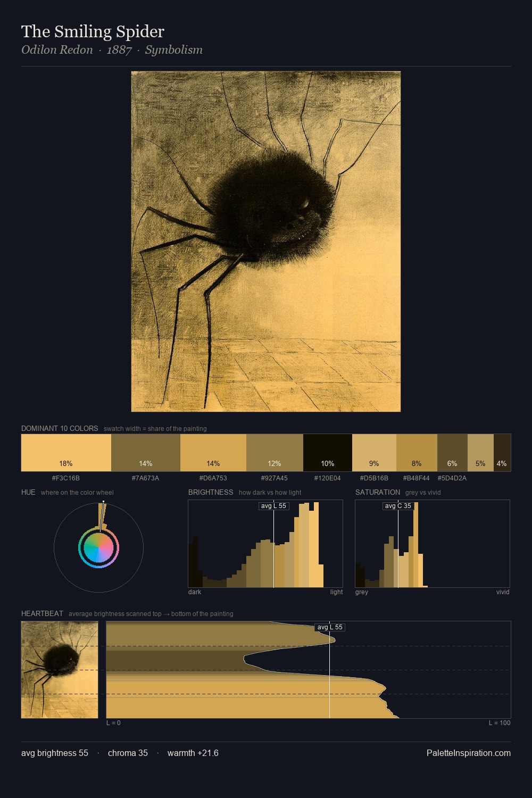Click the 'grey' axis label
The width and height of the screenshot is (532, 798).
(x=362, y=592)
